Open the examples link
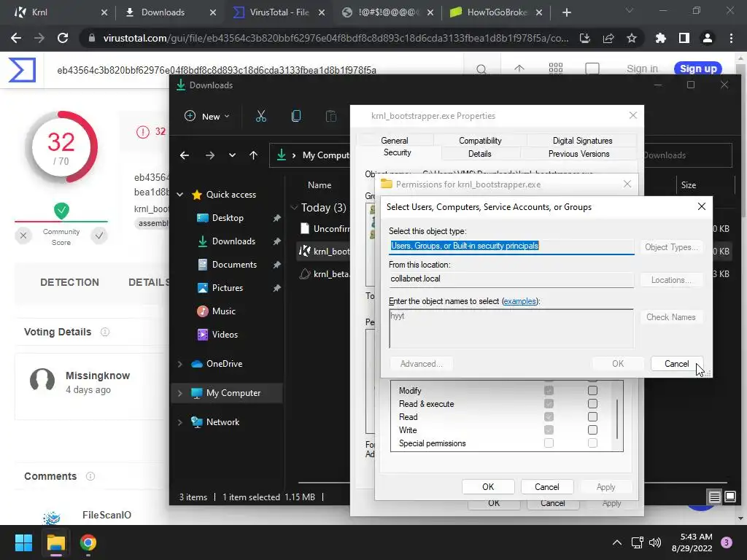Screen dimensions: 747x560 pyautogui.click(x=519, y=301)
